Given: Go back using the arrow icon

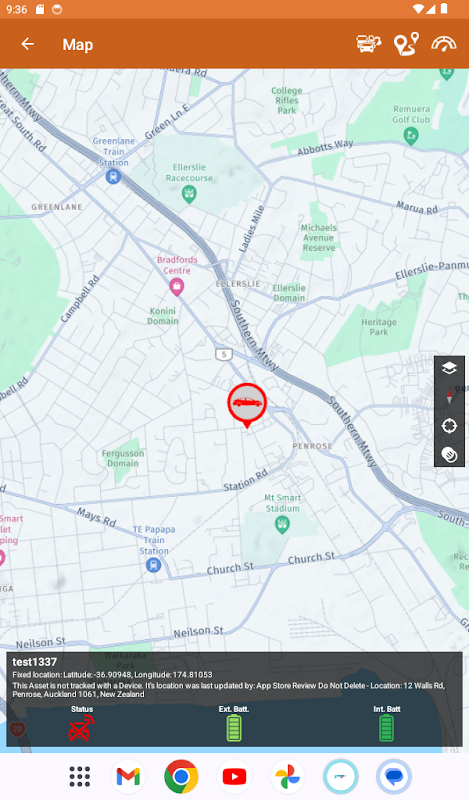Looking at the screenshot, I should (28, 44).
